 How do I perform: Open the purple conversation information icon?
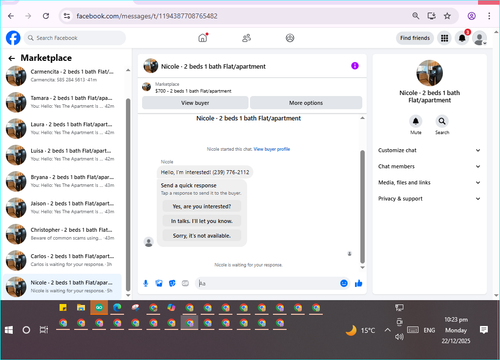tap(355, 66)
